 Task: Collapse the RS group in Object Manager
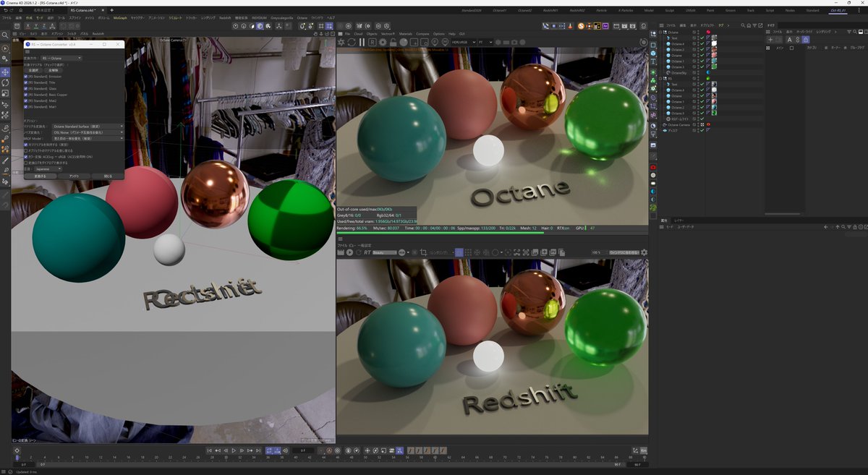click(x=661, y=79)
